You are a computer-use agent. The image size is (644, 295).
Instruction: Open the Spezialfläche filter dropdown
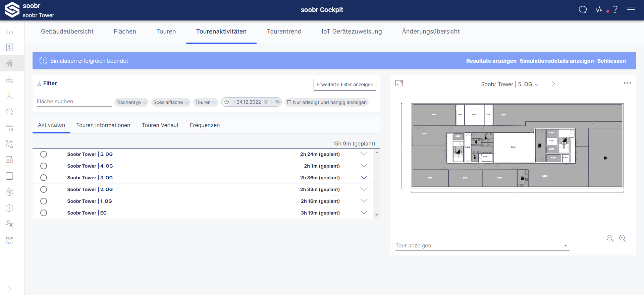(171, 102)
